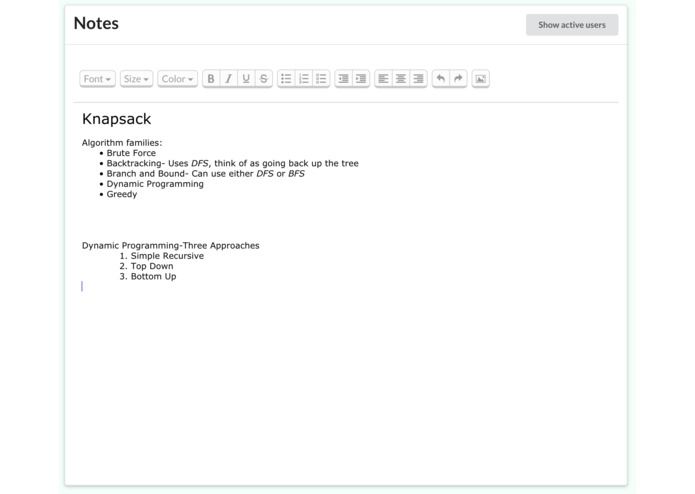The image size is (695, 494).
Task: Toggle bold formatting
Action: [x=211, y=79]
